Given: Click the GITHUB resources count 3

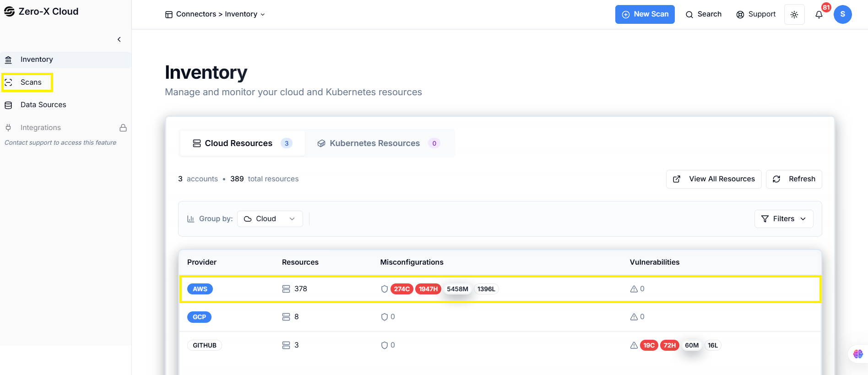Looking at the screenshot, I should coord(297,345).
